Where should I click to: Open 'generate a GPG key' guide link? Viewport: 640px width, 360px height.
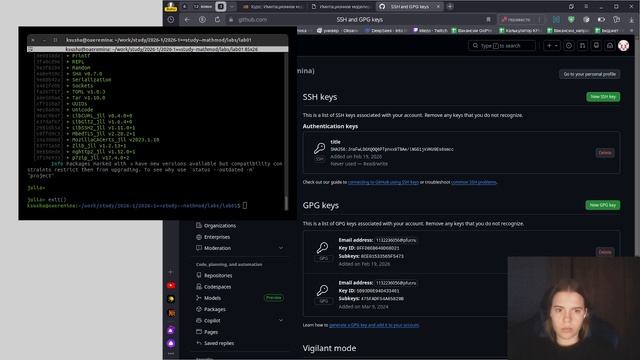[x=374, y=325]
